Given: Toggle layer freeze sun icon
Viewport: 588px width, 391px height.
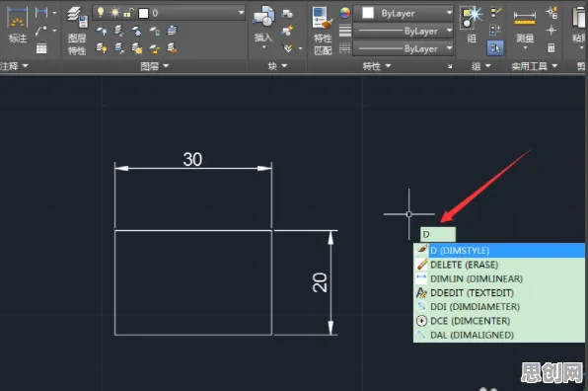Looking at the screenshot, I should (114, 13).
